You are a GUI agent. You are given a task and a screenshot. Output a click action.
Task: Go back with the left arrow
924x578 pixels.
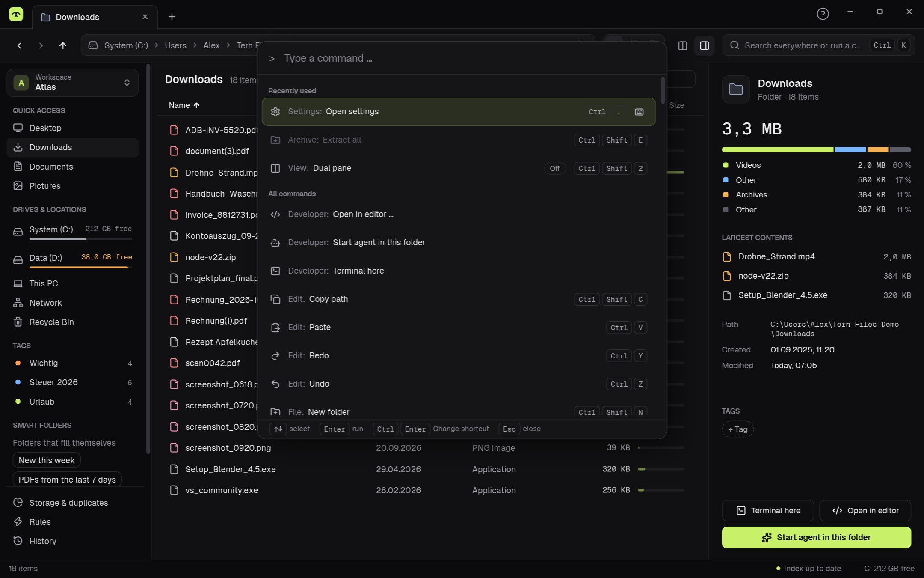tap(19, 45)
